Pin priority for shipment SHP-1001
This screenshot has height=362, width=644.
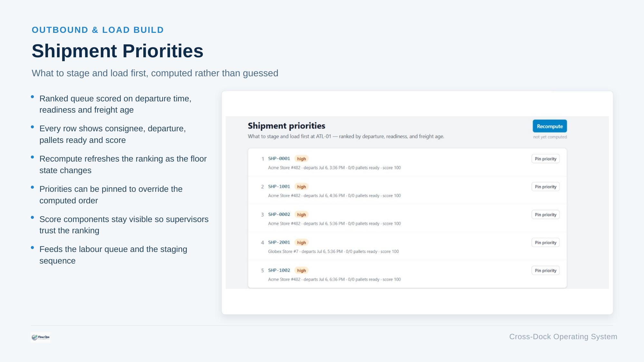(x=545, y=187)
